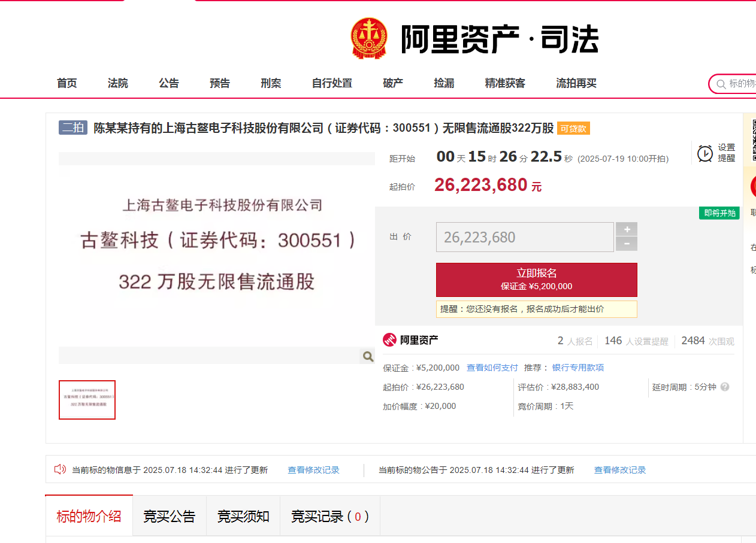Click the 146 人设置提醒 count
The image size is (756, 543).
coord(636,341)
